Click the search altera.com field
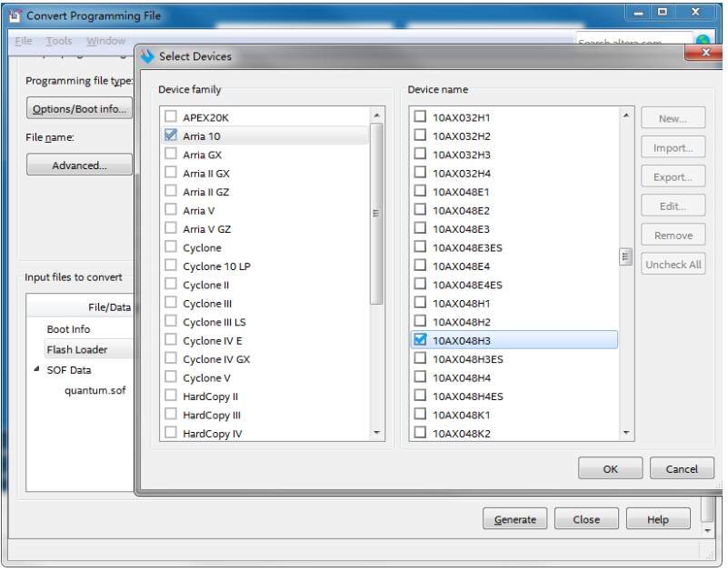This screenshot has height=572, width=728. point(633,40)
